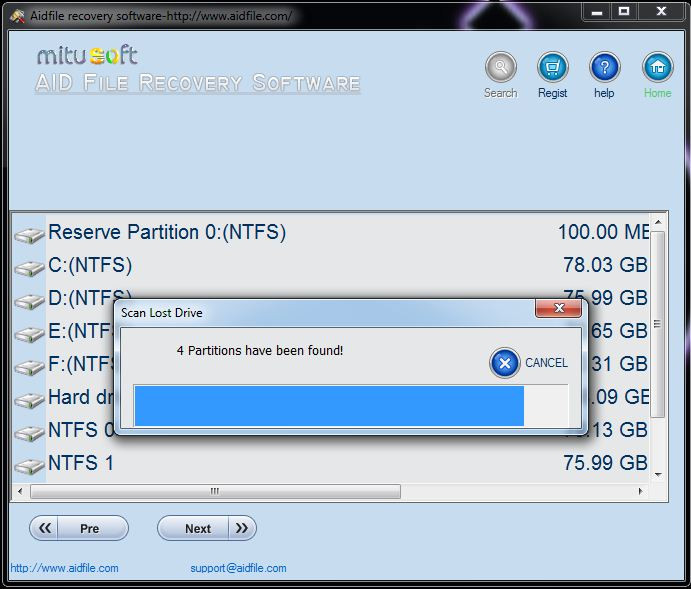Click the 78.03 GB size value

coord(605,265)
